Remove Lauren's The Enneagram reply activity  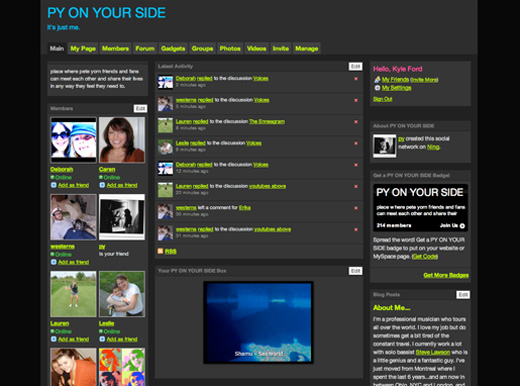[356, 122]
